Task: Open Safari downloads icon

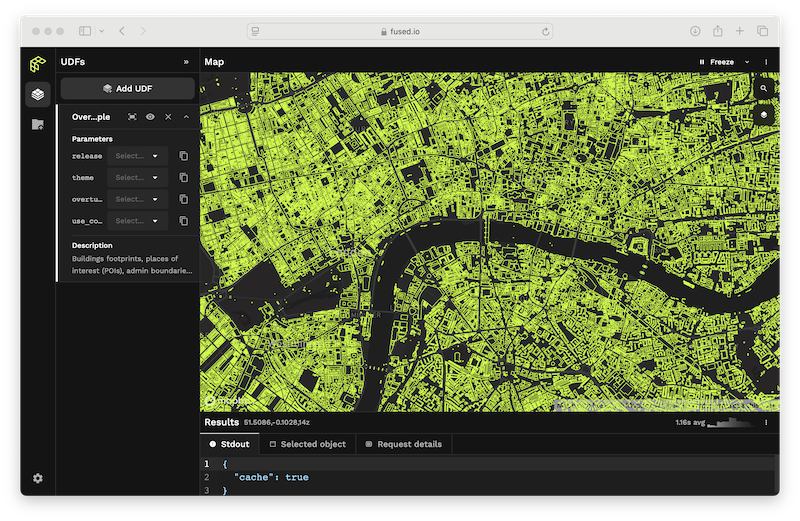Action: tap(695, 31)
